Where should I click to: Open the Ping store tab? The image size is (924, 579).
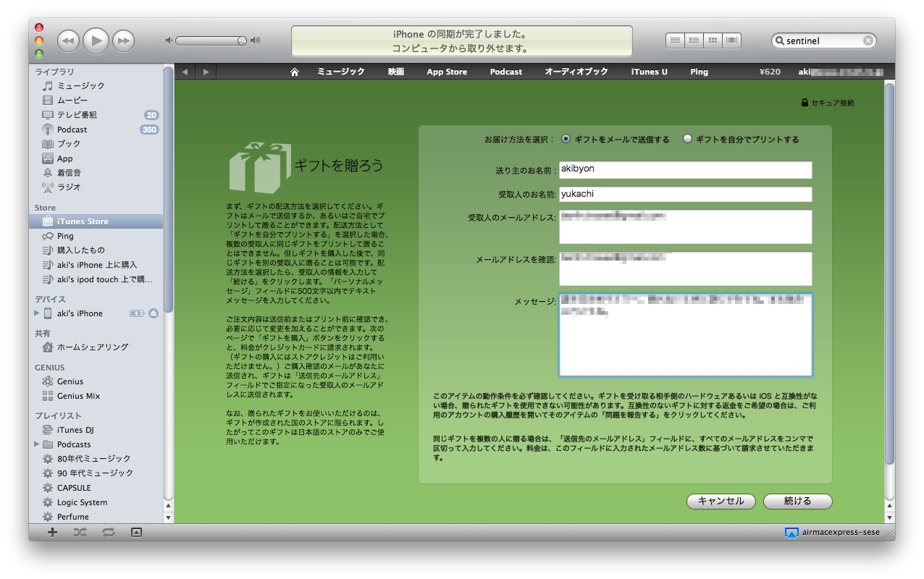tap(699, 72)
